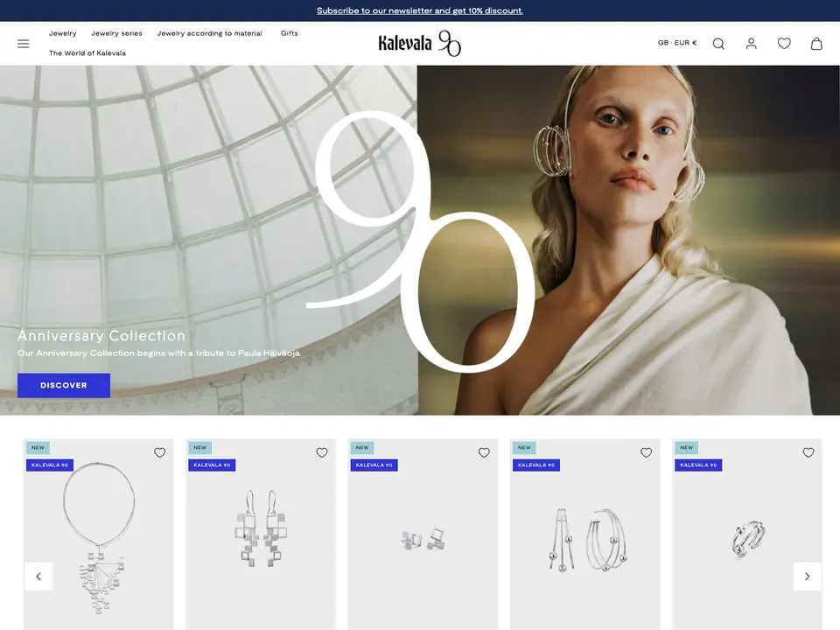Open the GB · EUR € currency selector
This screenshot has height=630, width=840.
pyautogui.click(x=677, y=43)
